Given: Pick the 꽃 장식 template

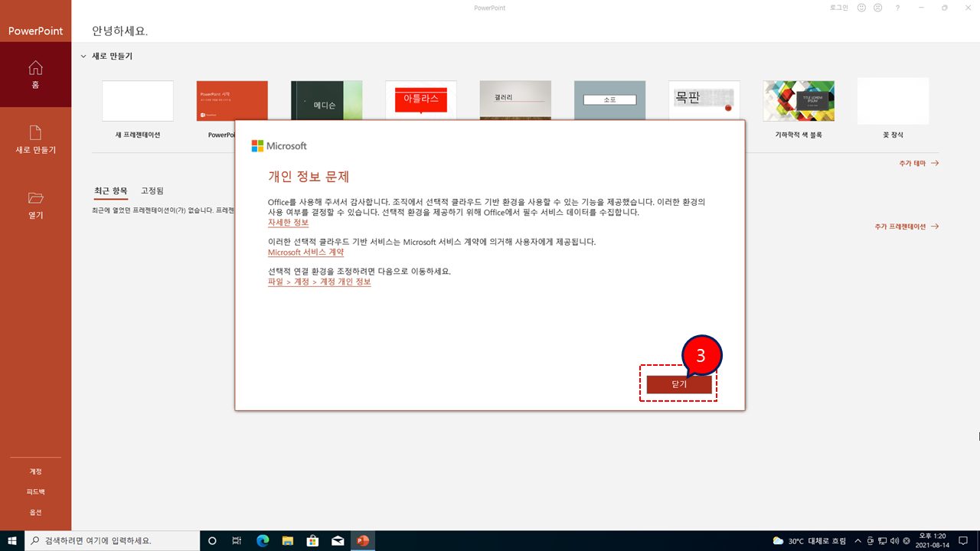Looking at the screenshot, I should pos(893,101).
